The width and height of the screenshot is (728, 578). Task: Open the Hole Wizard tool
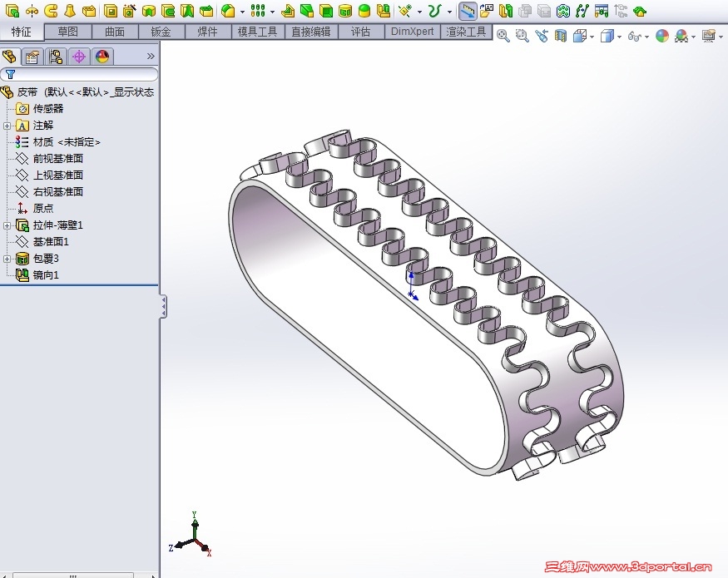point(129,11)
